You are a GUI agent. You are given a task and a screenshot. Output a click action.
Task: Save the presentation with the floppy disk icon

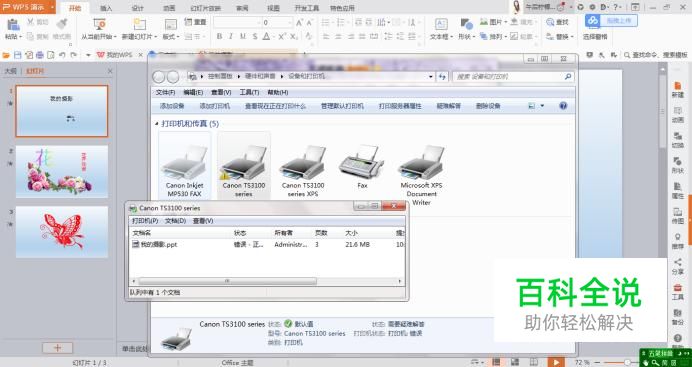coord(18,55)
